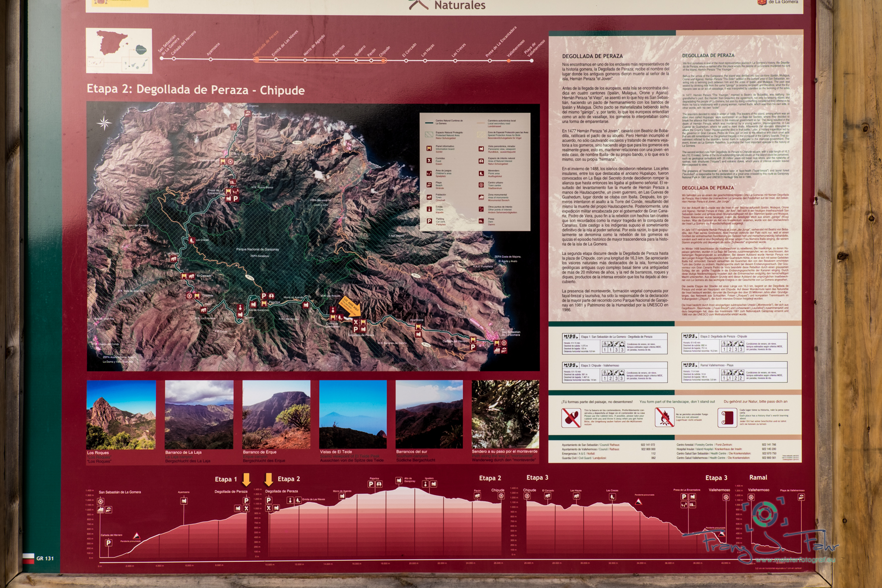This screenshot has height=588, width=882.
Task: Select the Las Hayas stop on route line
Action: pyautogui.click(x=425, y=60)
